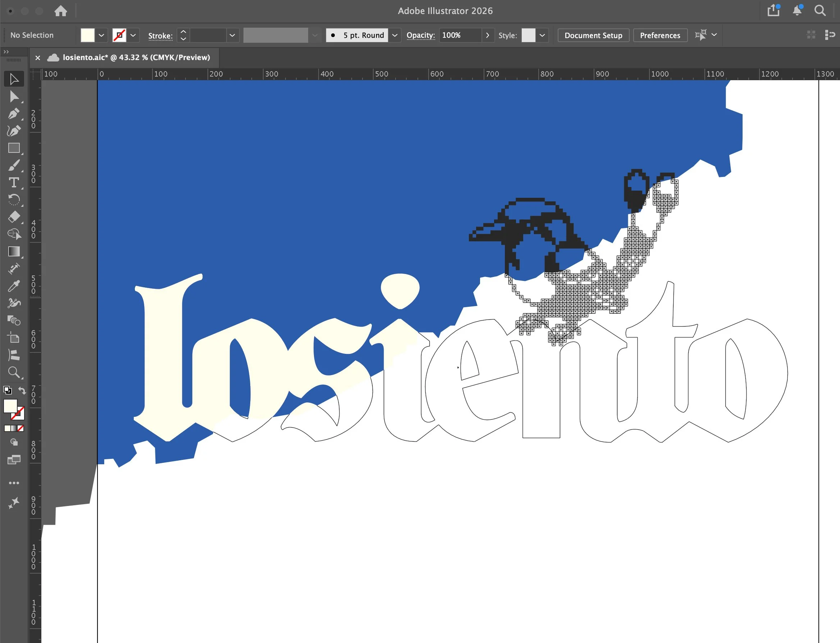Viewport: 840px width, 643px height.
Task: Click the Fill color box in toolbar
Action: [x=10, y=406]
